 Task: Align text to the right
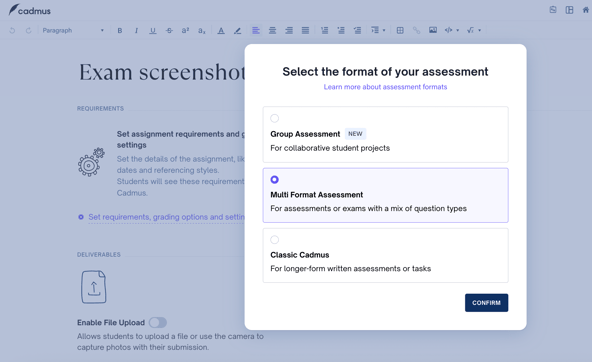click(x=289, y=30)
